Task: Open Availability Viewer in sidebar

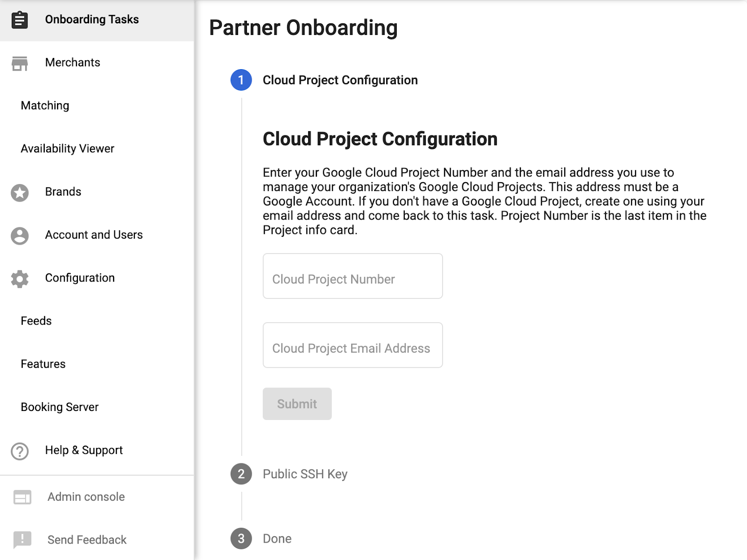Action: (x=67, y=149)
